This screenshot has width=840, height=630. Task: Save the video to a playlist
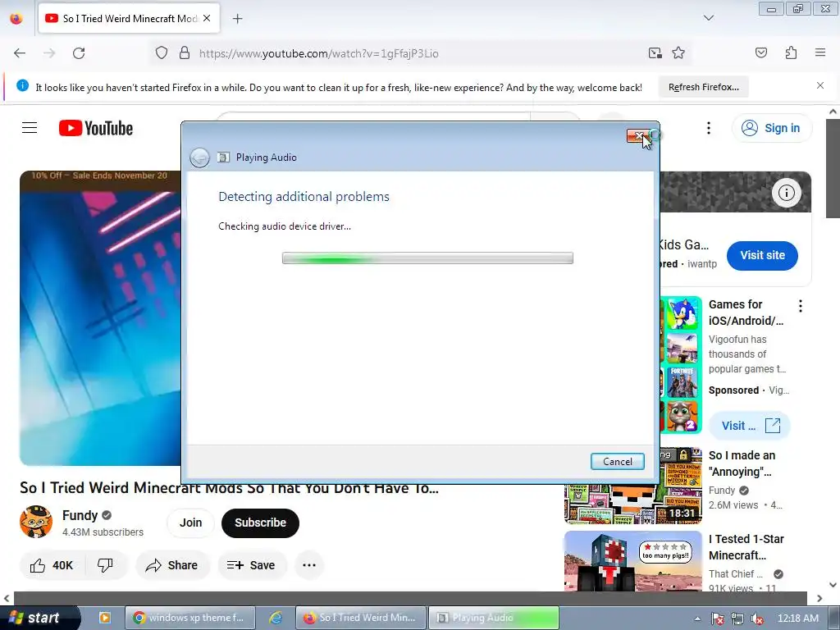tap(252, 565)
